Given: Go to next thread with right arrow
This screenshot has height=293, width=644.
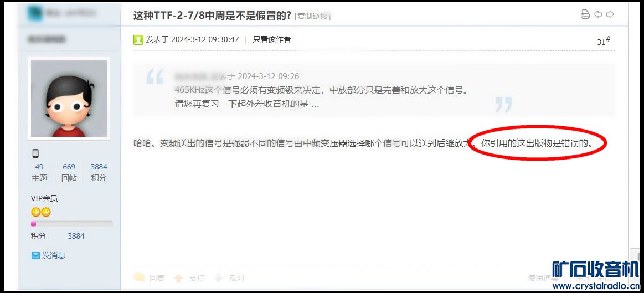Looking at the screenshot, I should click(x=610, y=14).
